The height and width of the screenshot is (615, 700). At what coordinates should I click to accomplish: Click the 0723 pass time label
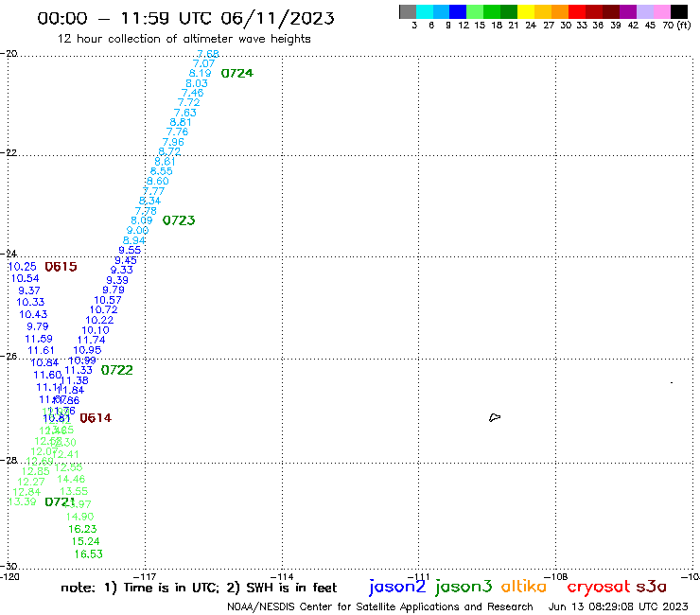point(179,220)
